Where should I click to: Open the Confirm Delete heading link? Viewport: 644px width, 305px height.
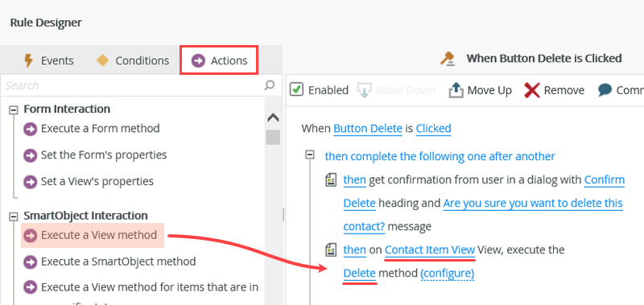pos(605,180)
